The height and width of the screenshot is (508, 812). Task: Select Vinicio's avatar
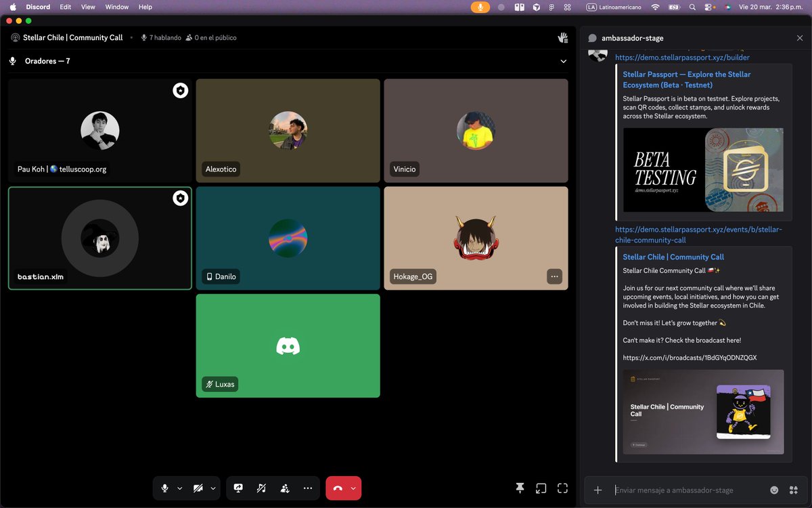click(x=476, y=131)
